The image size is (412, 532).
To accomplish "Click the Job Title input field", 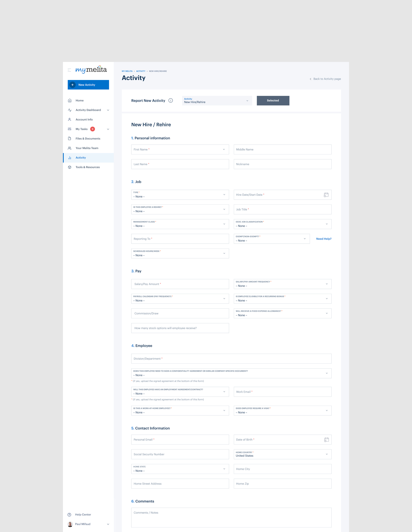I will 283,210.
